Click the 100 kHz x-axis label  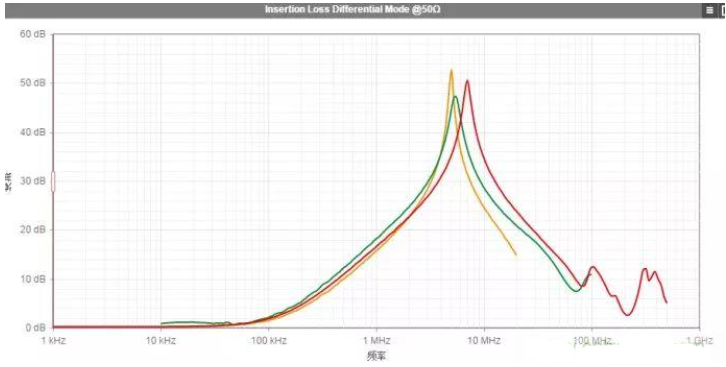269,341
